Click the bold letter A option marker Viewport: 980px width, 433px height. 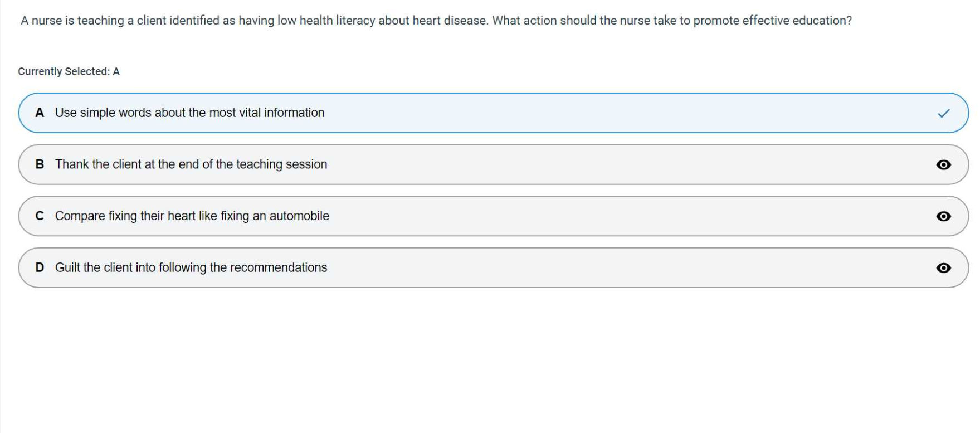pyautogui.click(x=40, y=113)
